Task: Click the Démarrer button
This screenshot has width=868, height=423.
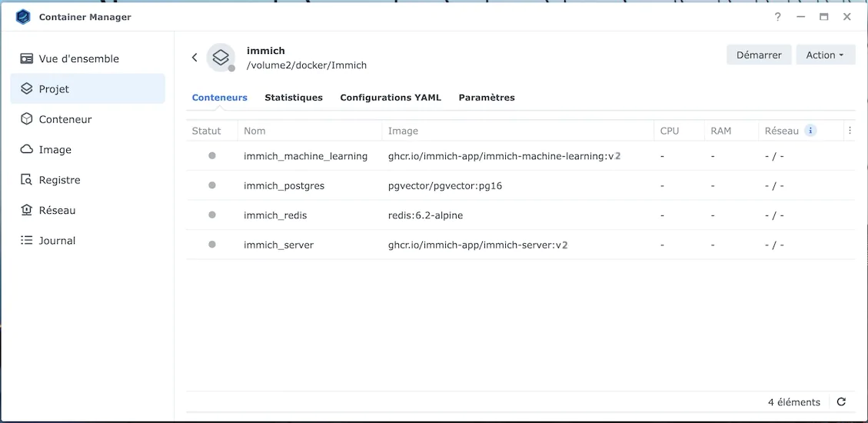Action: tap(759, 55)
